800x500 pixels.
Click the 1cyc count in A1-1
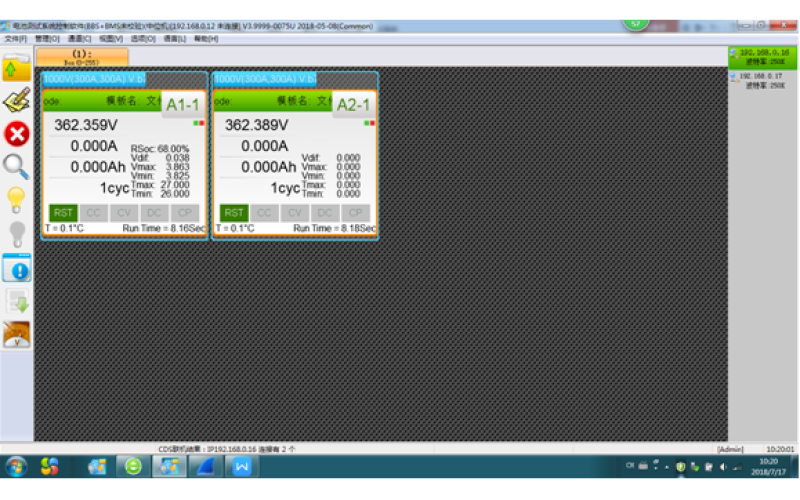[114, 188]
